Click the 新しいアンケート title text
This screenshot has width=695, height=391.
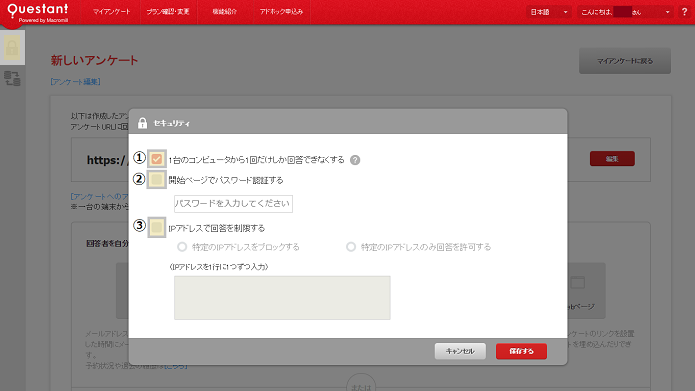[94, 61]
